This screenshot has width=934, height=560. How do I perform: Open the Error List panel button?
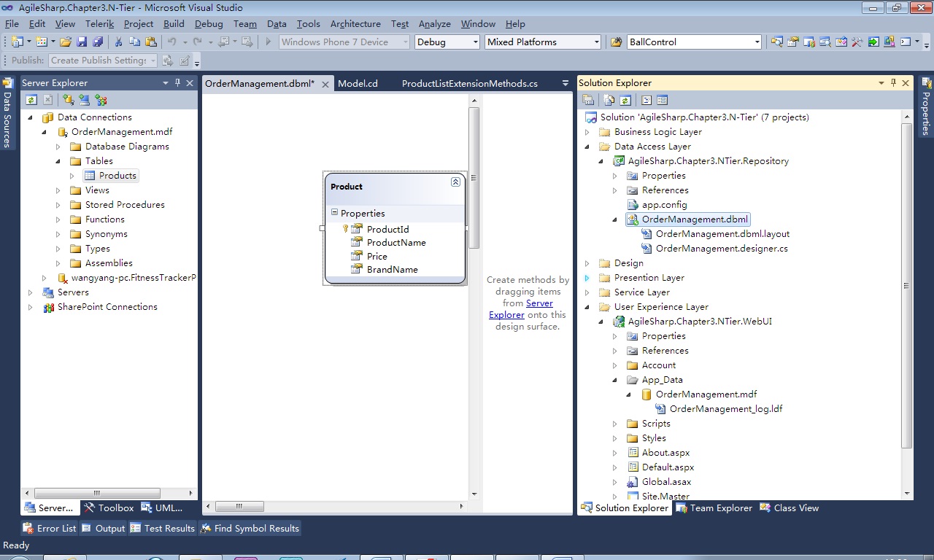click(x=50, y=528)
